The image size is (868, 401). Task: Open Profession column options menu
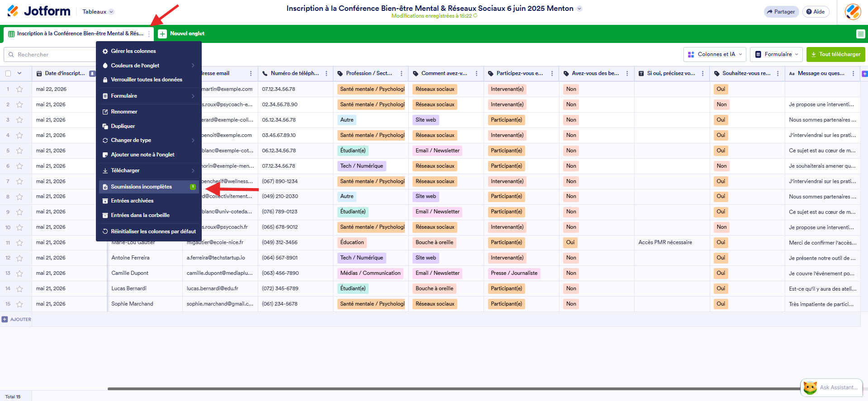[401, 73]
